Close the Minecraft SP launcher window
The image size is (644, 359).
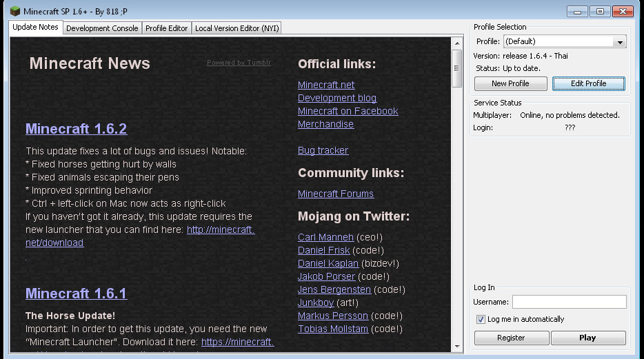click(623, 12)
